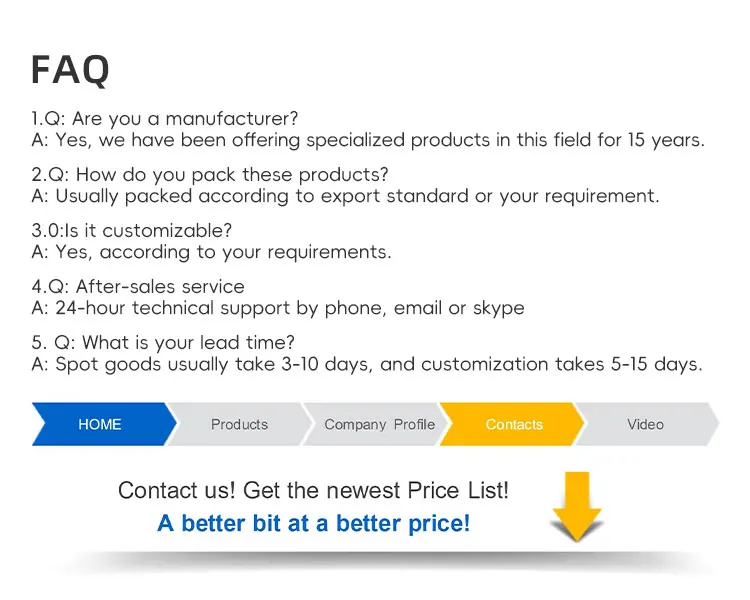Open the Video arrow tab

[646, 424]
